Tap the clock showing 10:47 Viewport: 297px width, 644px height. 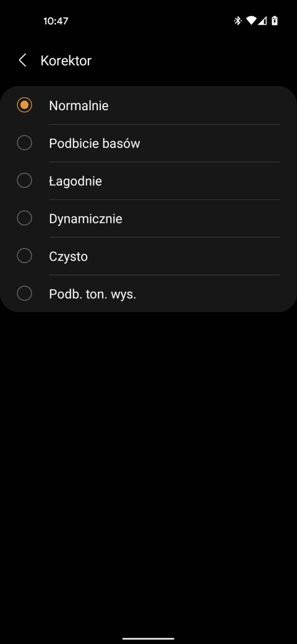click(x=56, y=21)
